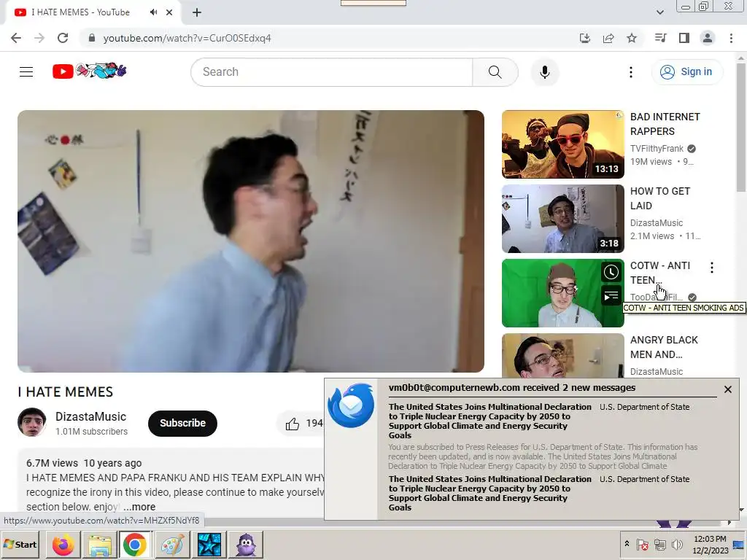The image size is (747, 560).
Task: Bookmark this page with the star icon
Action: click(x=632, y=38)
